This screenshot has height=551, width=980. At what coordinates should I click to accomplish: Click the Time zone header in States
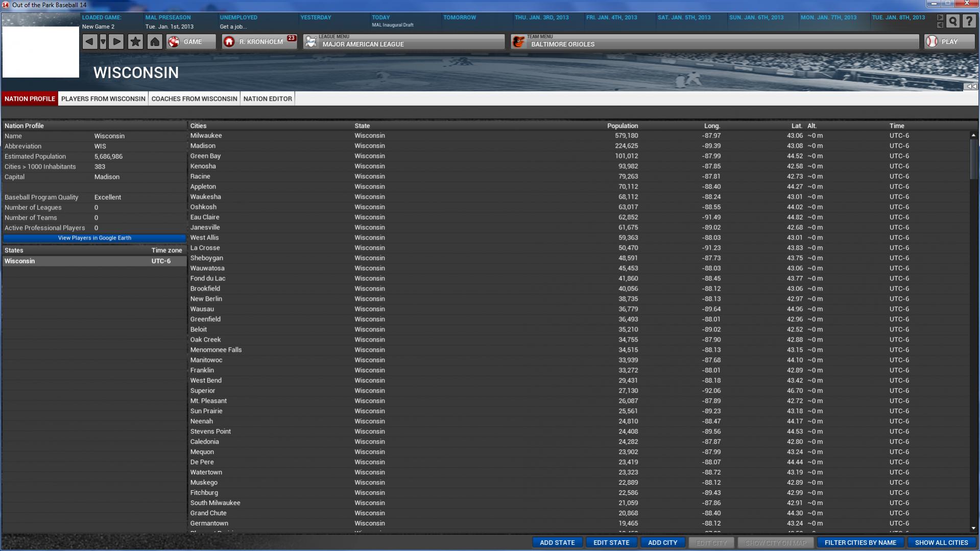[x=166, y=250]
